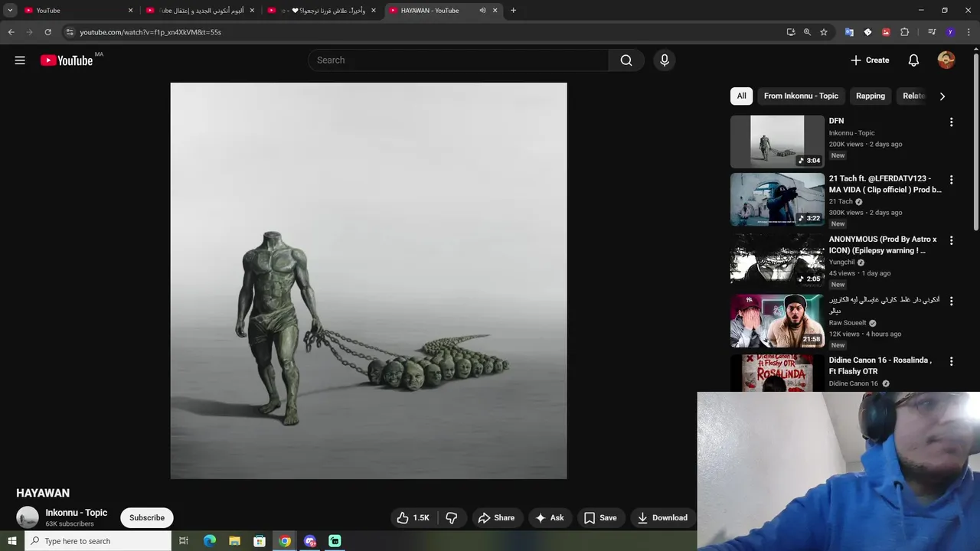Open Task View on the taskbar

184,541
